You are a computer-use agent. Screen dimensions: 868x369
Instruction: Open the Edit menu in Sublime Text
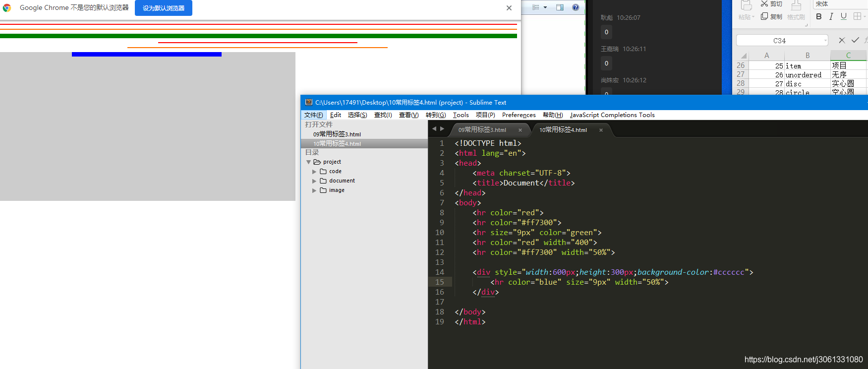(x=336, y=115)
